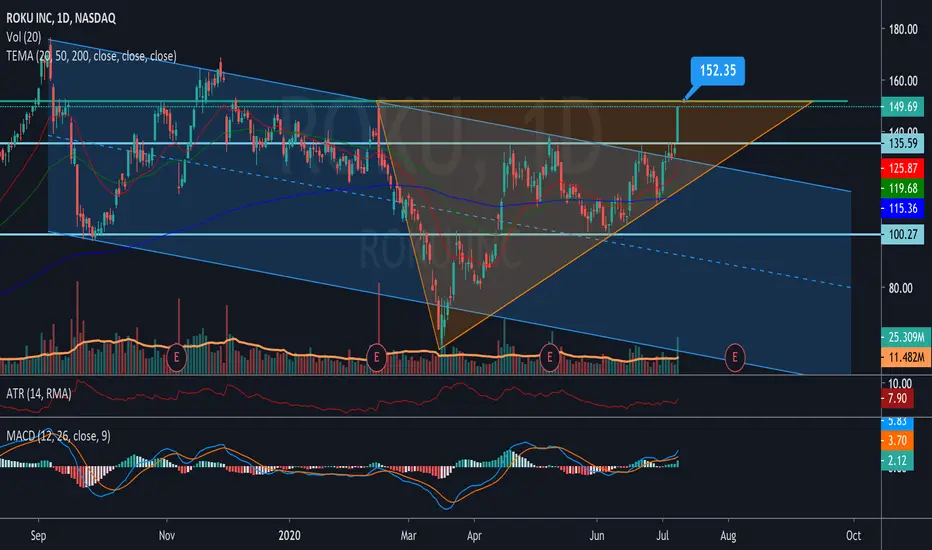The image size is (932, 550).
Task: Click the Jun label on time axis
Action: coord(596,536)
